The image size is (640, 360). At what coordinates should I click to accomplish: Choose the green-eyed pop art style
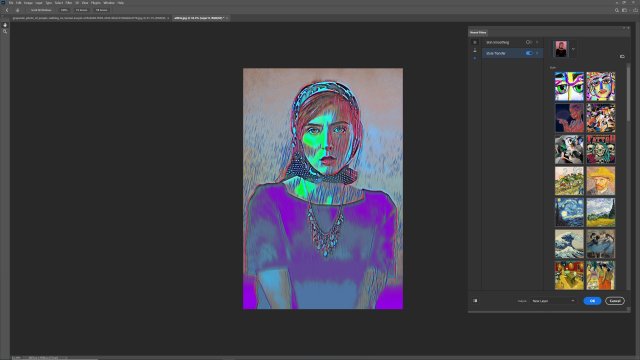click(569, 87)
